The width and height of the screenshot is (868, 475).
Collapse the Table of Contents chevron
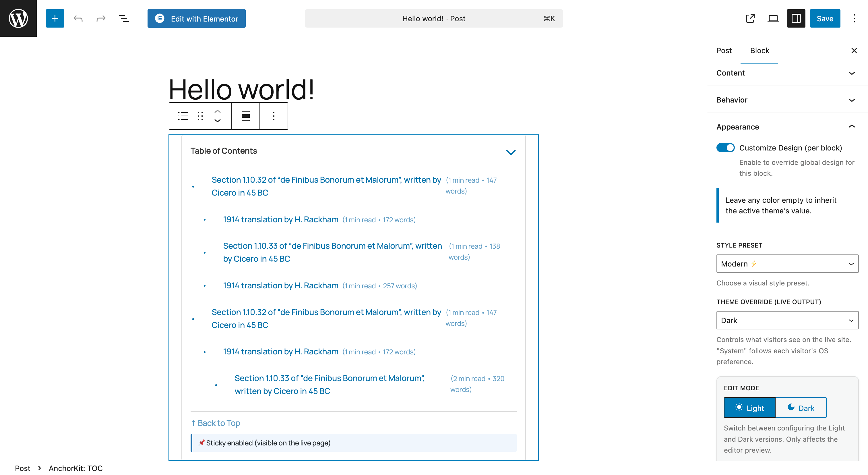pyautogui.click(x=510, y=152)
